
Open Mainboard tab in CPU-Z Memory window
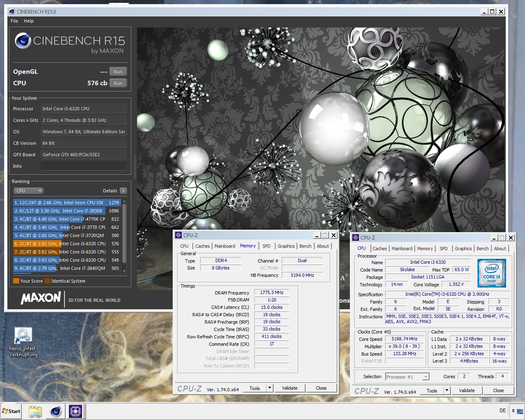225,246
